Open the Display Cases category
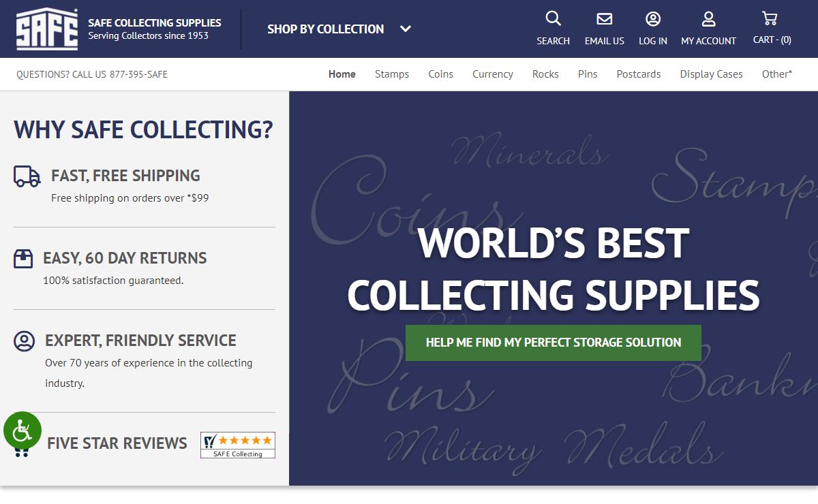818x504 pixels. click(x=711, y=74)
